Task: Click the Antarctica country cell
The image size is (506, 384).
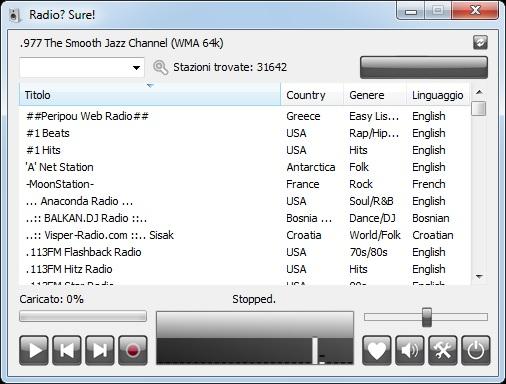Action: (x=311, y=167)
